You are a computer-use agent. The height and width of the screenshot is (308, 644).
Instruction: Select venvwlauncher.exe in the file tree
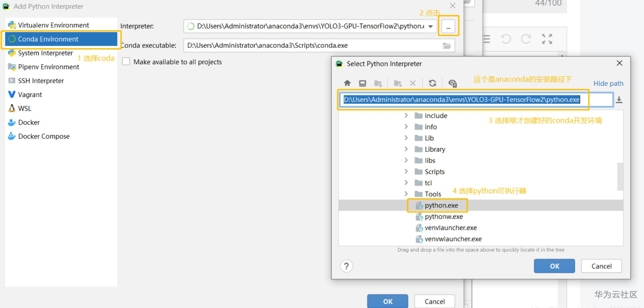pos(481,239)
